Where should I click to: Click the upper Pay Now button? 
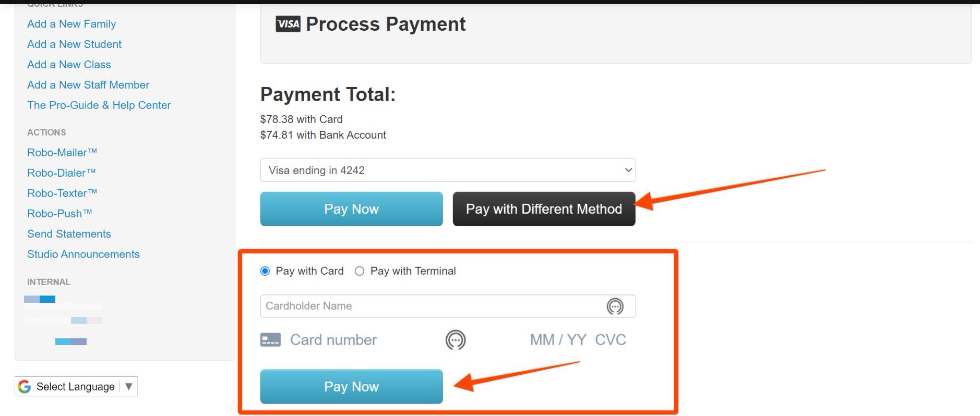(x=351, y=209)
